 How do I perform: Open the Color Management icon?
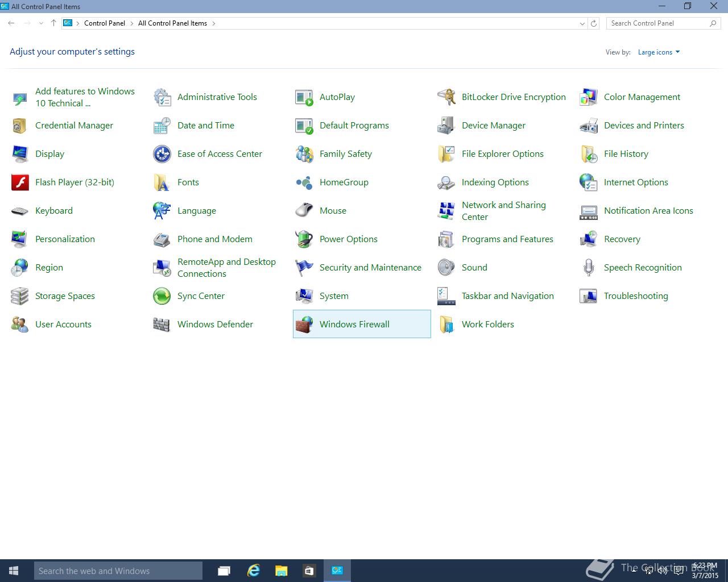pos(589,97)
